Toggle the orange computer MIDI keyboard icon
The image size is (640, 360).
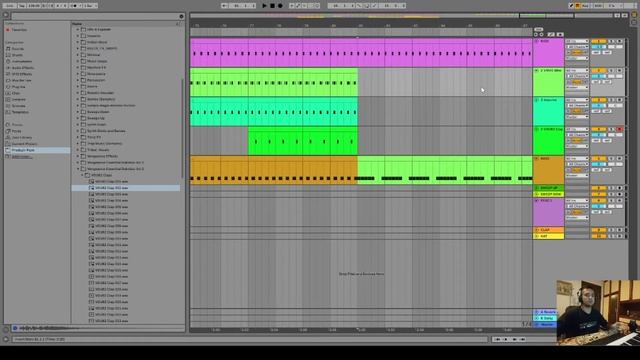(x=578, y=6)
